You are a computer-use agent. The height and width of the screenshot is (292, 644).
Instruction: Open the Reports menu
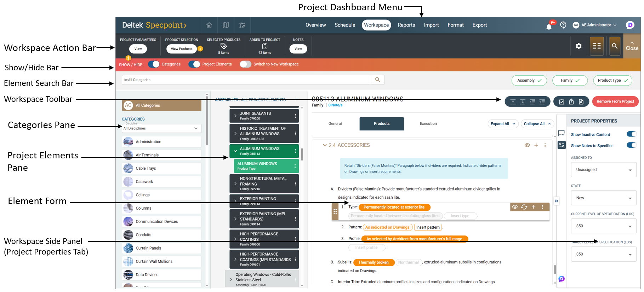tap(406, 25)
